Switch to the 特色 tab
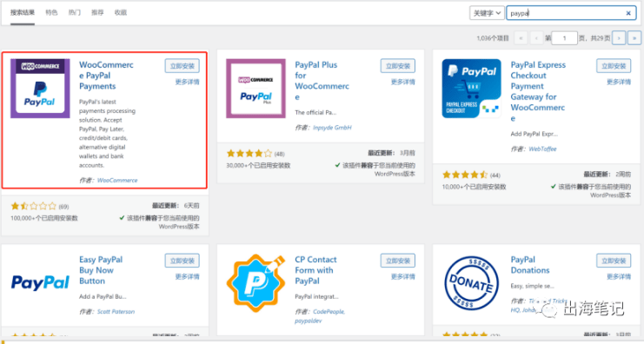This screenshot has height=344, width=644. click(51, 13)
